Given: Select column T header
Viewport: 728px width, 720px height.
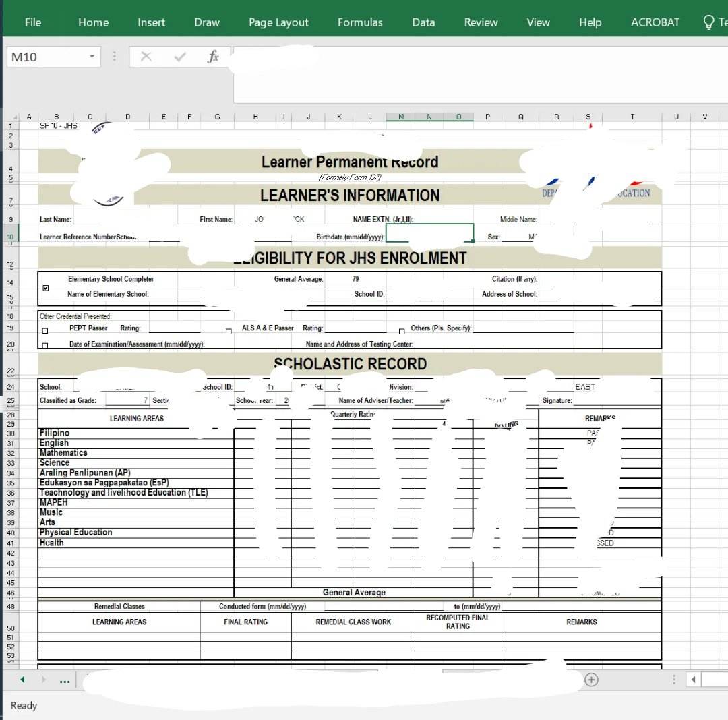Looking at the screenshot, I should coord(632,117).
